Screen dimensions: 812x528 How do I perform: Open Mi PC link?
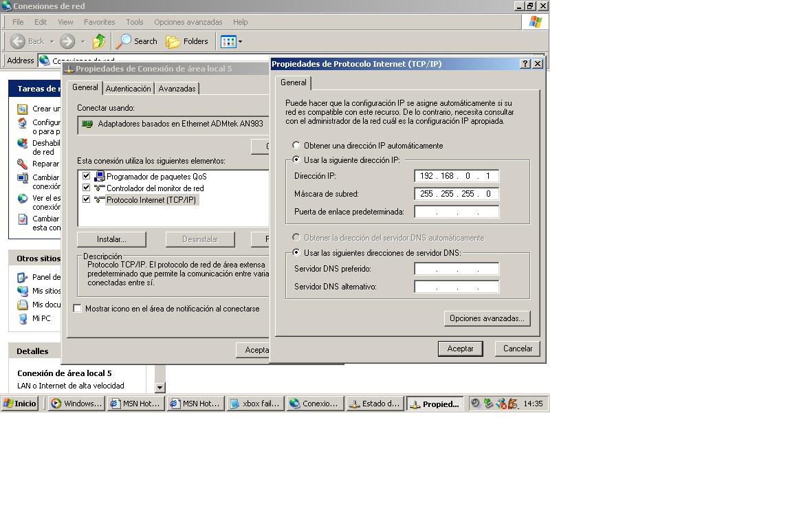point(41,318)
